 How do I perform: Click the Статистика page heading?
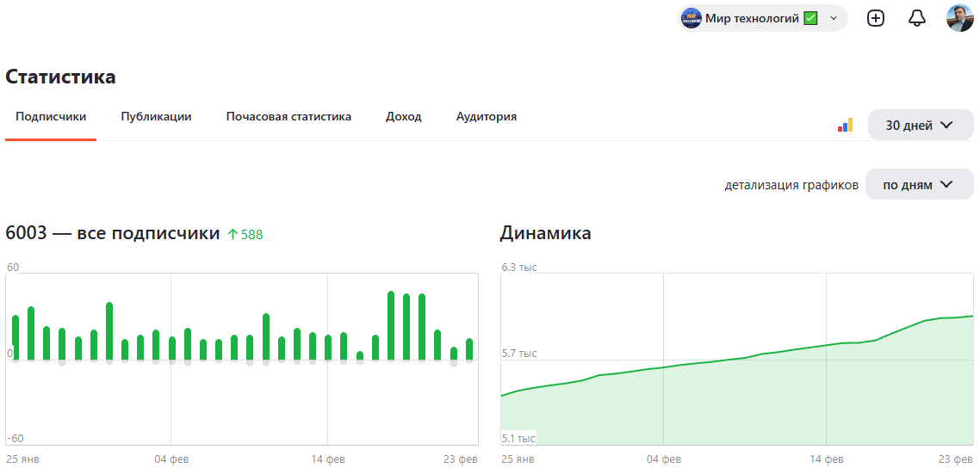coord(60,77)
